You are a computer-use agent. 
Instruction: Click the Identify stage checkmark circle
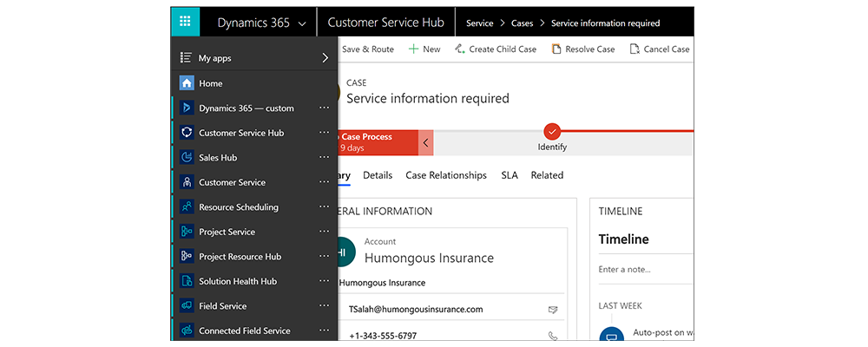(x=552, y=131)
